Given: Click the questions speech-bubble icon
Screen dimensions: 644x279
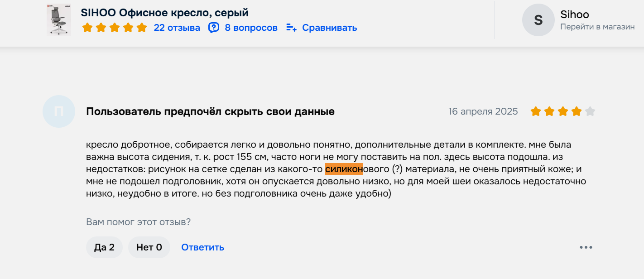Looking at the screenshot, I should 213,28.
